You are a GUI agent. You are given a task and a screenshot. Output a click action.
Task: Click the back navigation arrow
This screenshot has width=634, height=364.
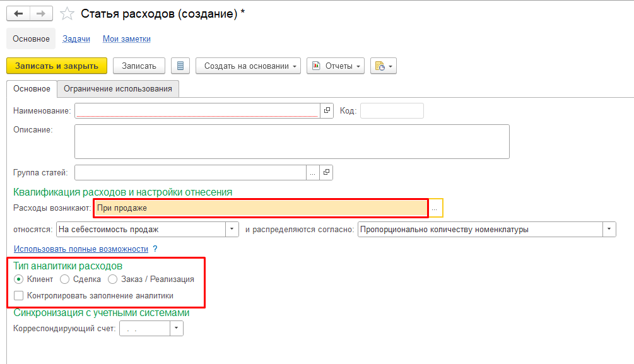point(18,13)
